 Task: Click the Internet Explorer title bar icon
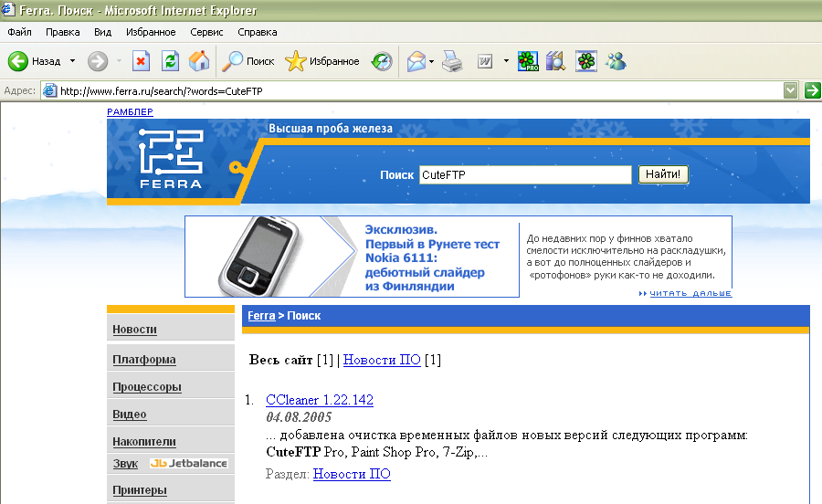[x=8, y=9]
